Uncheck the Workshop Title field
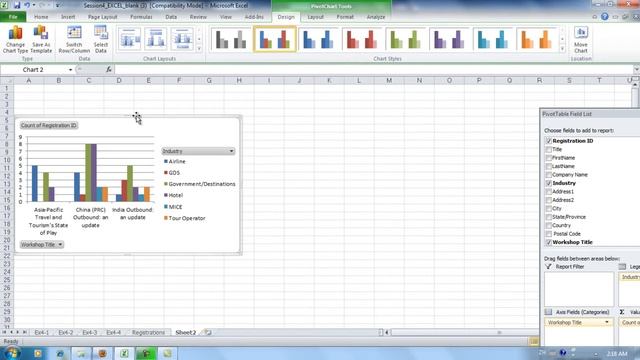640x360 pixels. 549,242
